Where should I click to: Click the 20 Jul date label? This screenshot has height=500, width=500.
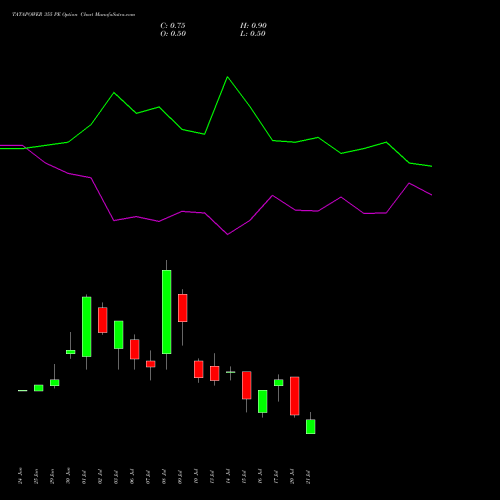tap(293, 477)
